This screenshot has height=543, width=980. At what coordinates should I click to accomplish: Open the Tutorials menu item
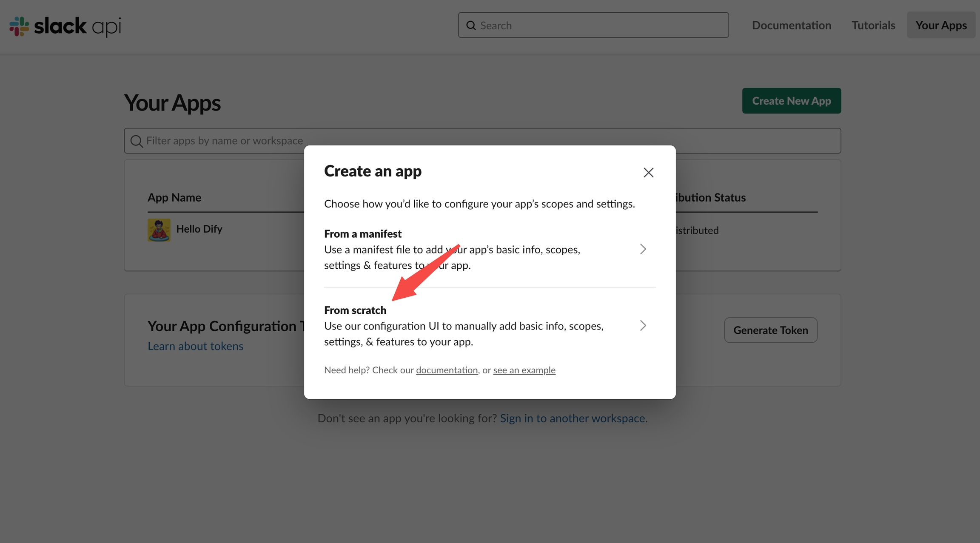[x=873, y=26]
